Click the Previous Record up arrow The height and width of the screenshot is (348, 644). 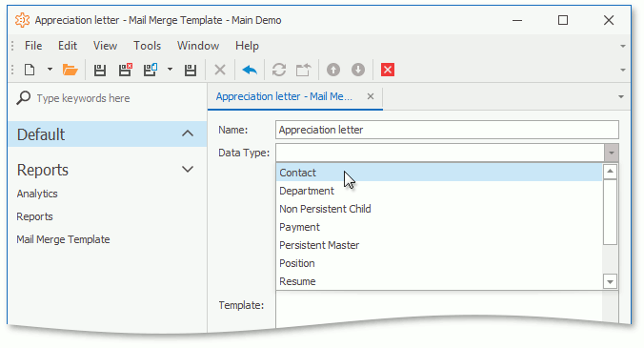point(333,70)
